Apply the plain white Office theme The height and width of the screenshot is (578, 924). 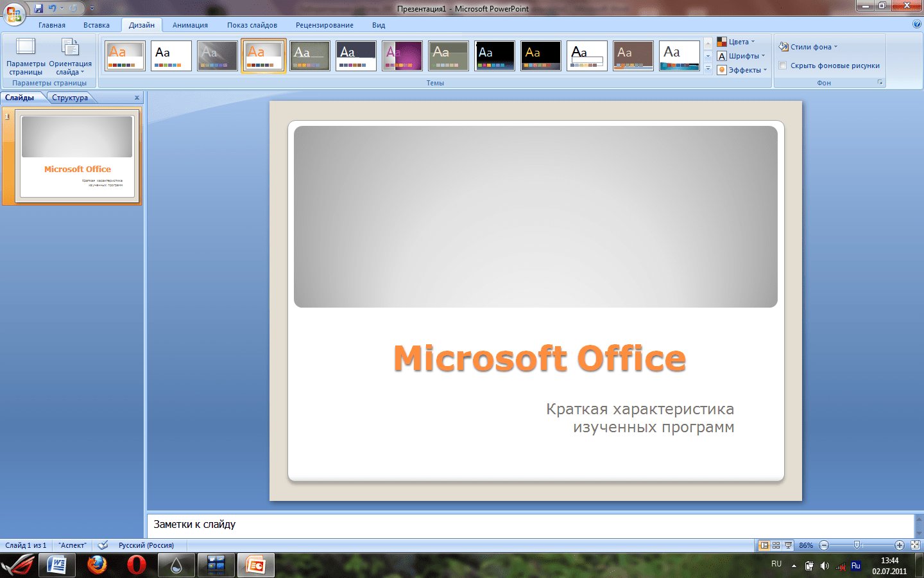(x=171, y=56)
